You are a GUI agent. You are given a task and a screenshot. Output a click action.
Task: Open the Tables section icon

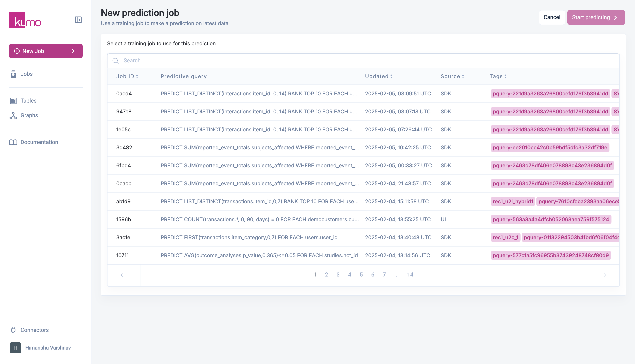point(13,101)
